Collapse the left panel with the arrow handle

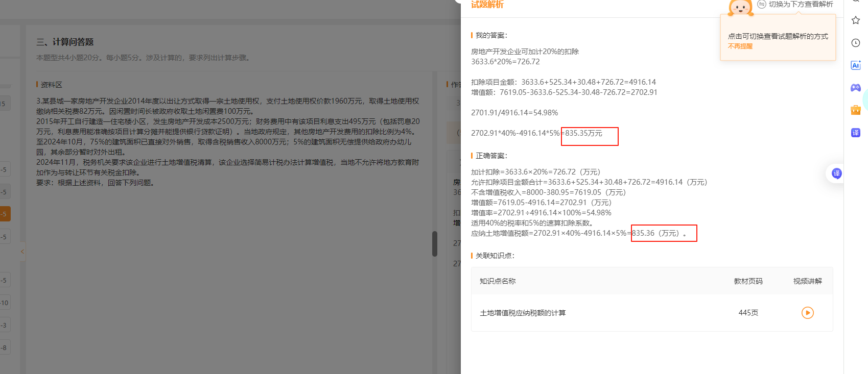(22, 252)
